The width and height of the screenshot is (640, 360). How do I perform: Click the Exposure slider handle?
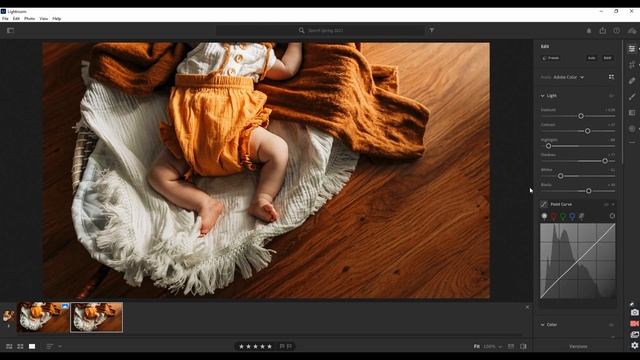[x=581, y=116]
